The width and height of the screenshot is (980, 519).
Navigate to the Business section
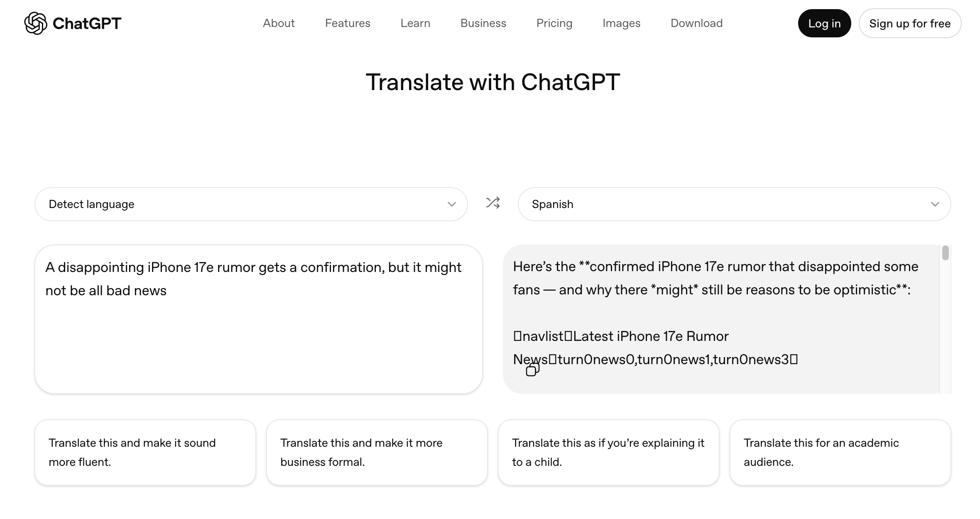pos(483,23)
